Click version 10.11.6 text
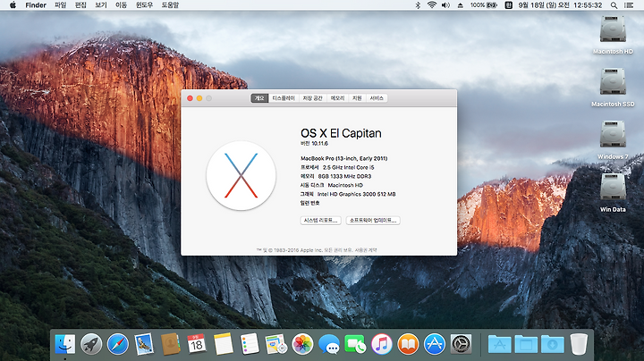 319,144
